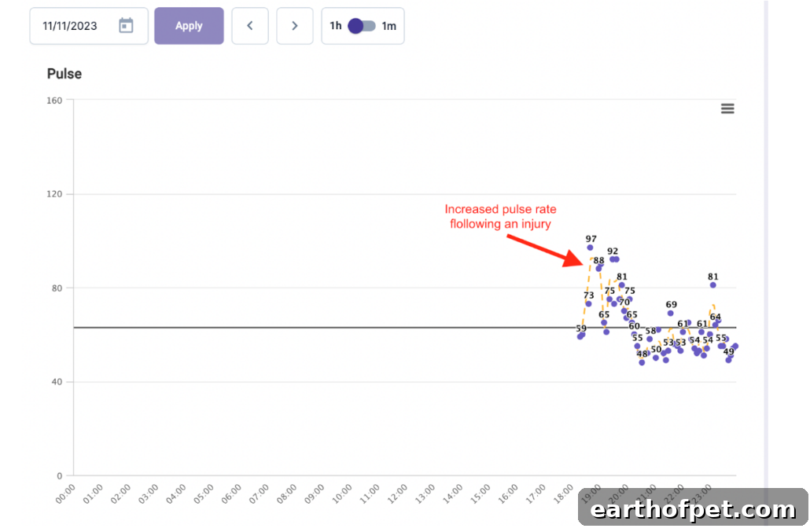Click the data point labeled 59
The image size is (810, 532).
click(x=580, y=336)
